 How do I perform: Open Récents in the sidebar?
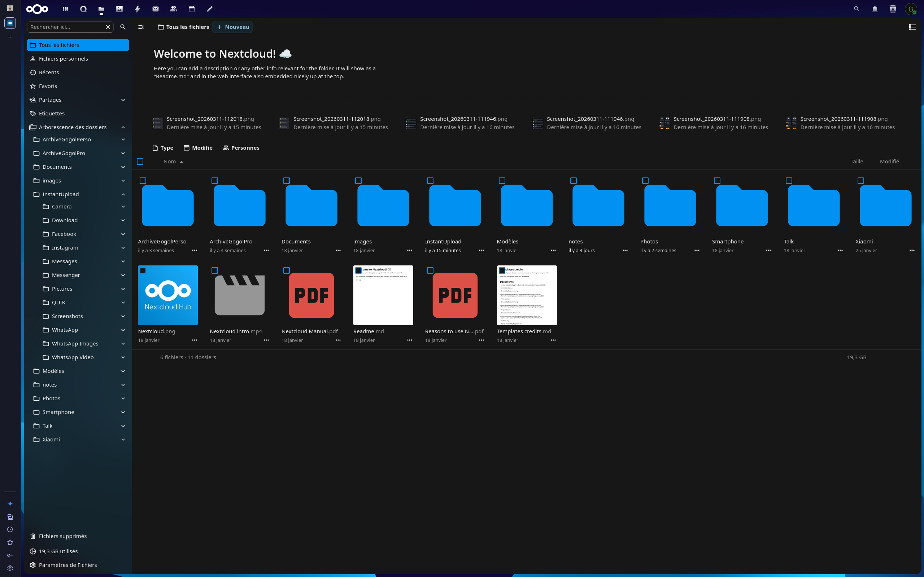tap(49, 72)
